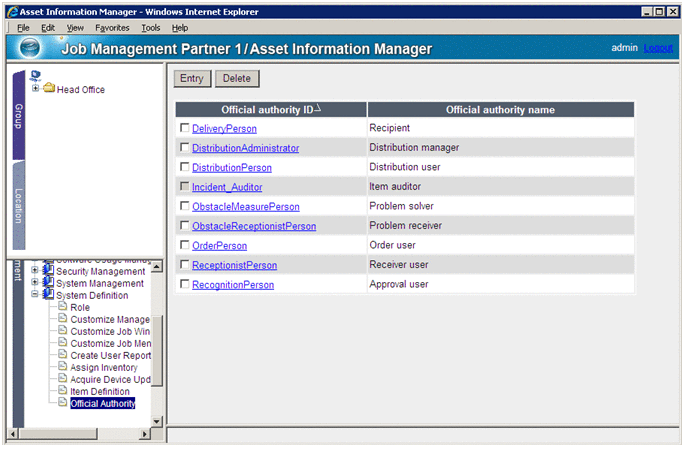
Task: Click the Head Office folder icon
Action: (x=49, y=89)
